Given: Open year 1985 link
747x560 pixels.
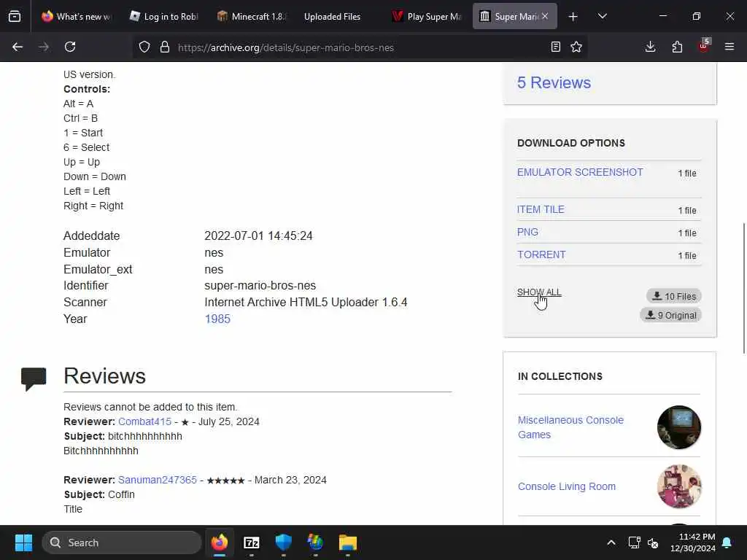Looking at the screenshot, I should point(217,319).
